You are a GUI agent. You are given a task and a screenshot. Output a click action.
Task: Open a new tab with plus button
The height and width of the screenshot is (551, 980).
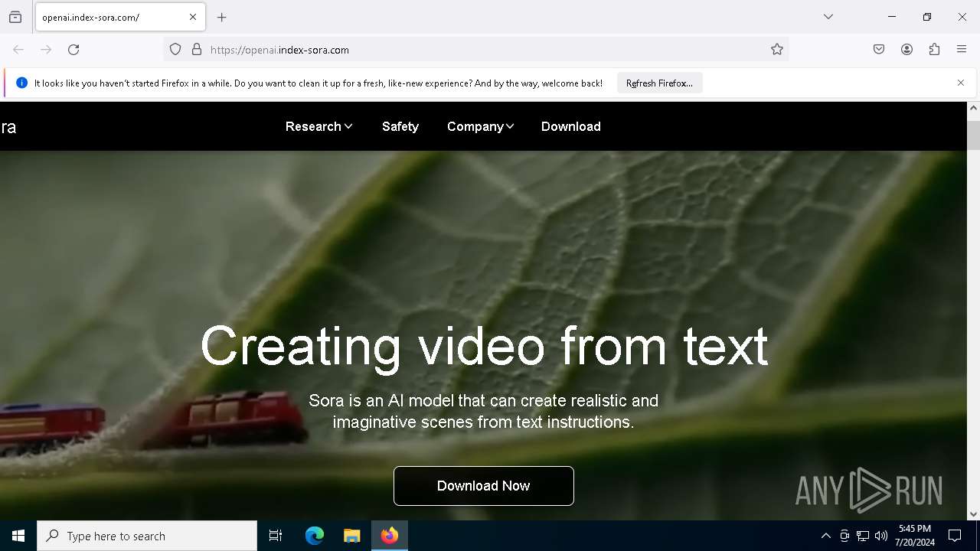(x=222, y=17)
